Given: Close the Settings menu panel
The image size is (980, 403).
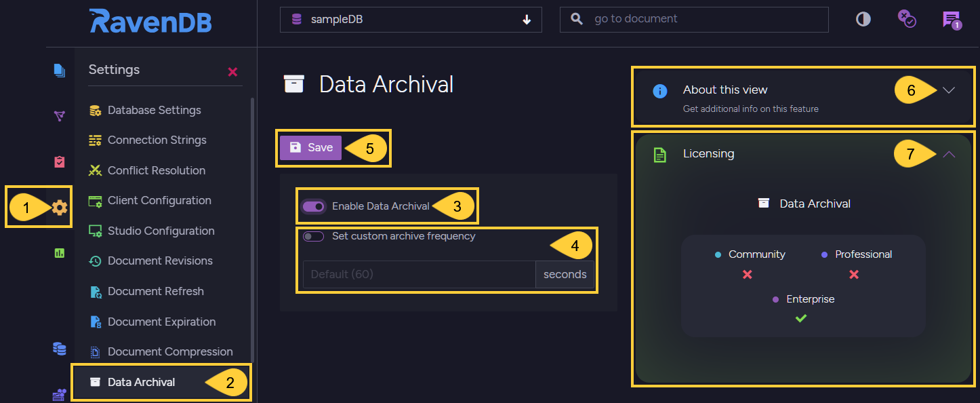Looking at the screenshot, I should pyautogui.click(x=232, y=71).
